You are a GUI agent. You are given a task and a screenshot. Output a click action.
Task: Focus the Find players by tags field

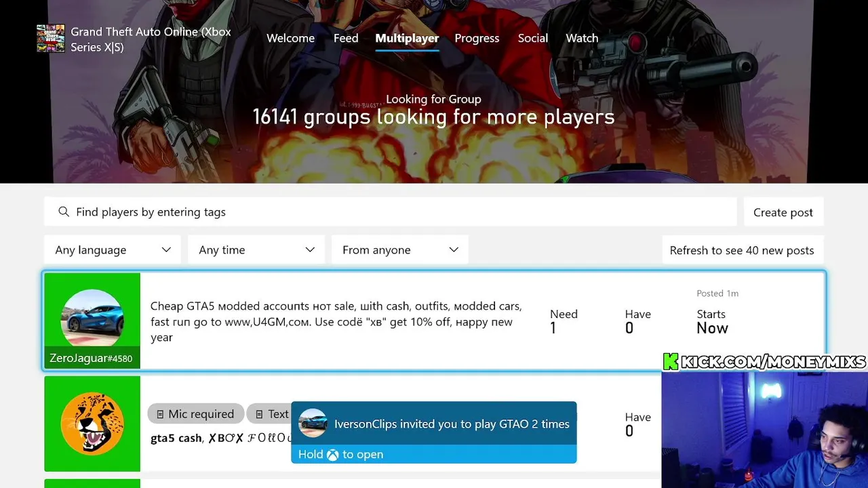coord(391,212)
